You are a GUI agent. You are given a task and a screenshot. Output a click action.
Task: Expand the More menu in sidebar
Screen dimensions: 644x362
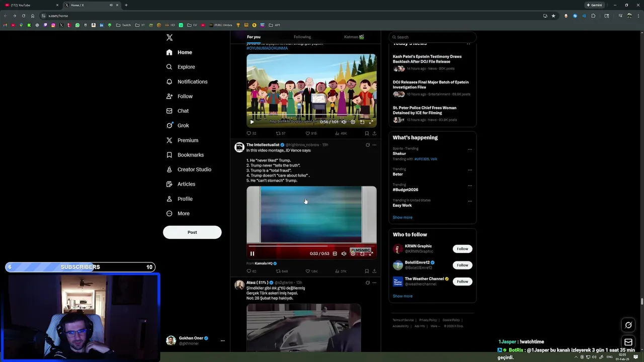point(178,213)
